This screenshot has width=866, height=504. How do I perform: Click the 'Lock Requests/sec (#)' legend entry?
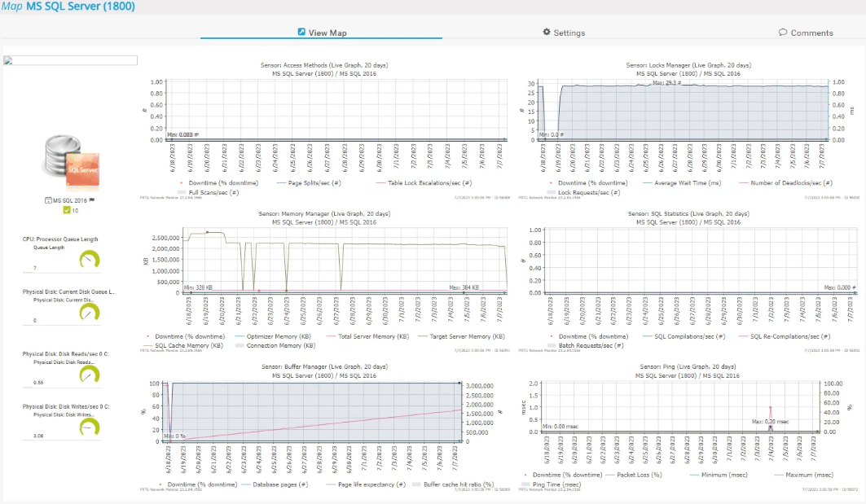(x=583, y=193)
